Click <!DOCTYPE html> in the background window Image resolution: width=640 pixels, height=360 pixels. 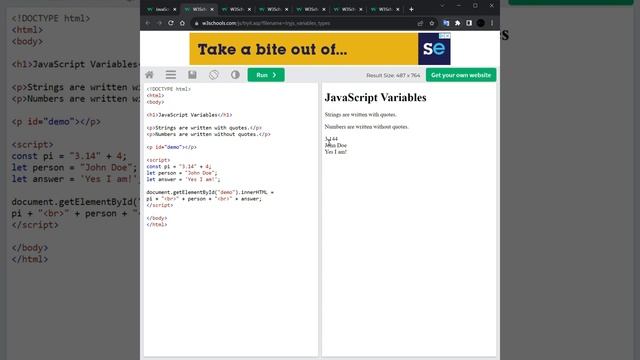(51, 18)
